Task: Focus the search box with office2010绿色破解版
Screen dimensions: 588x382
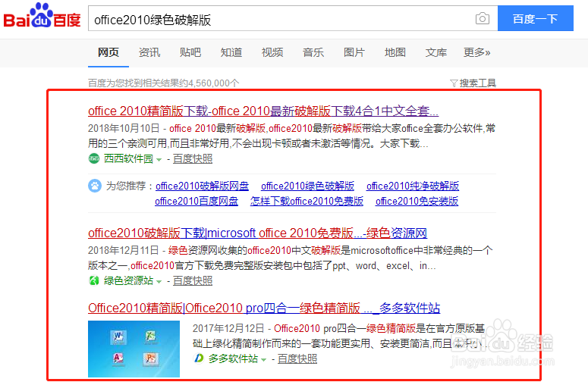Action: [293, 18]
